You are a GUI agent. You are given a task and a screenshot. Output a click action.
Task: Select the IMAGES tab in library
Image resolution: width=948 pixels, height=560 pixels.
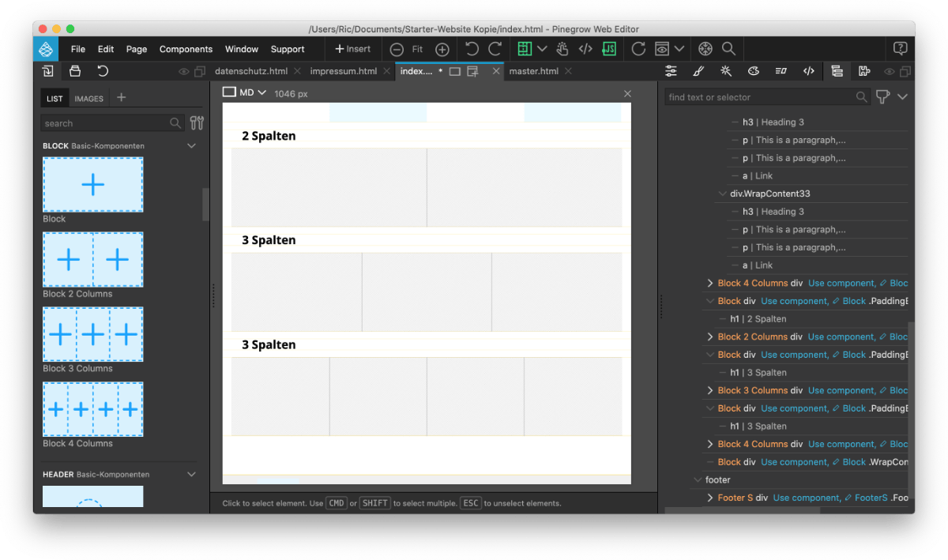[x=88, y=99]
